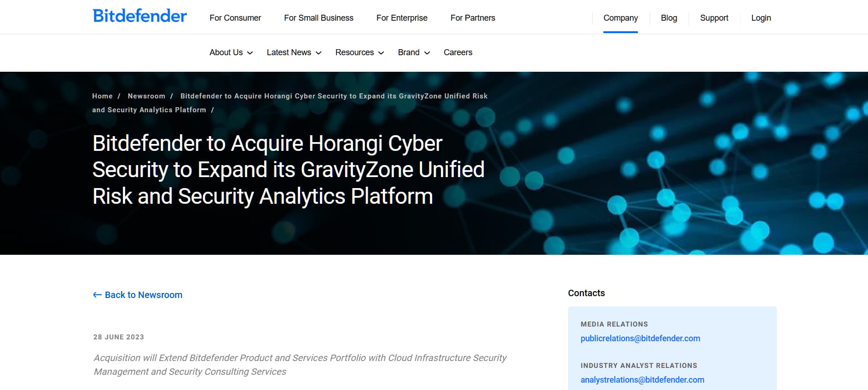Go to the Blog link
Screen dimensions: 868x390
[669, 18]
